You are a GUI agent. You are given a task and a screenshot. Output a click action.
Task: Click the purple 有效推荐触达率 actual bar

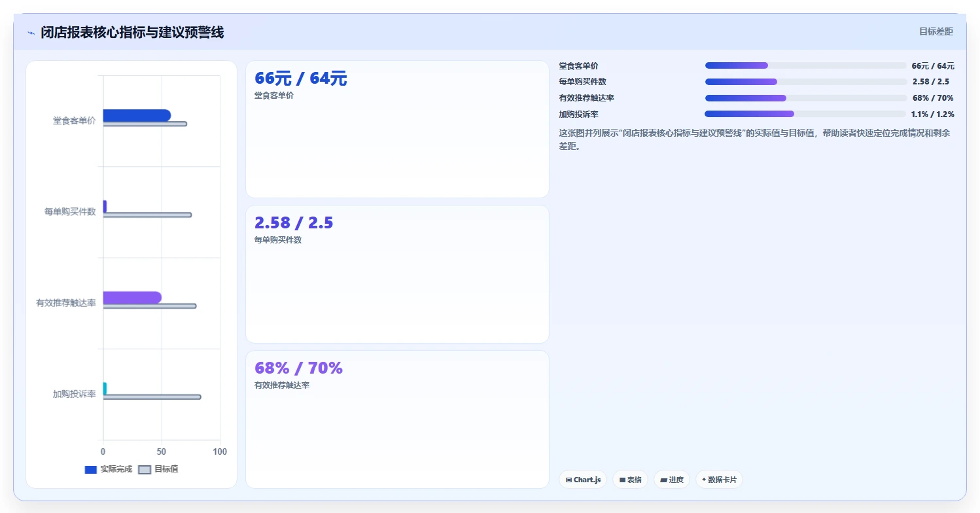coord(132,297)
